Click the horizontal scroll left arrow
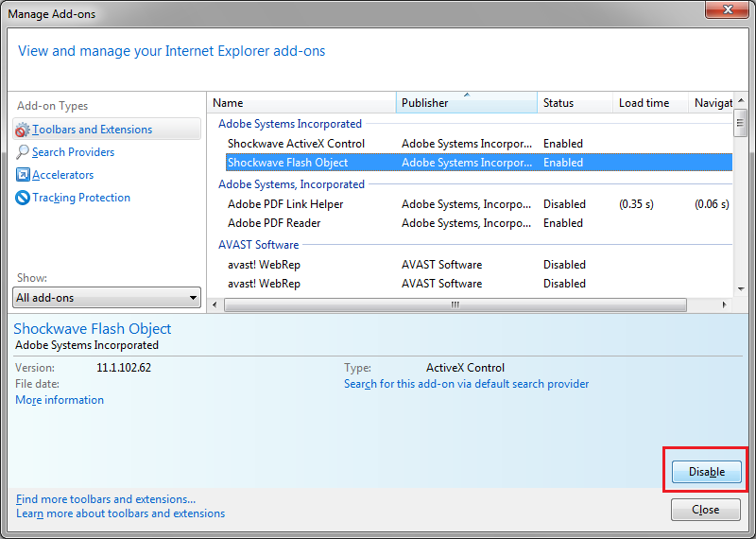This screenshot has width=756, height=539. point(215,305)
